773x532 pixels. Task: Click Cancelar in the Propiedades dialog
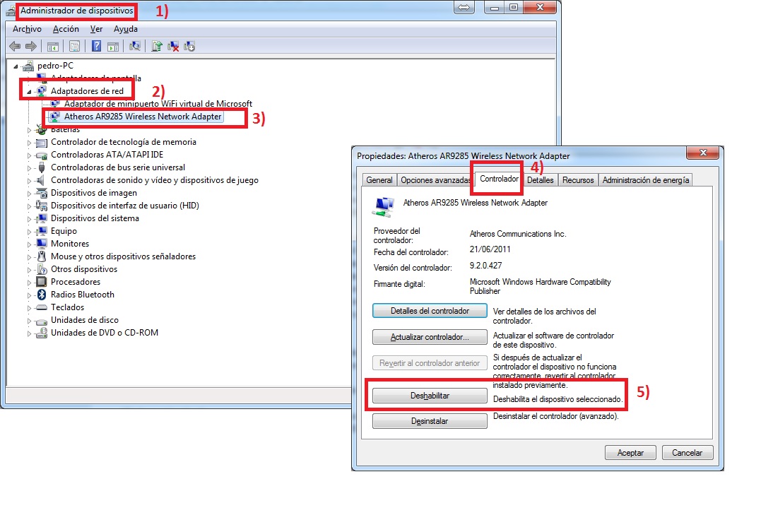[x=688, y=453]
